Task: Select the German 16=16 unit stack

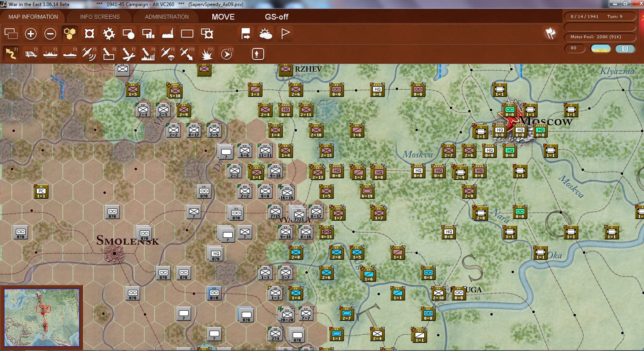Action: [287, 193]
